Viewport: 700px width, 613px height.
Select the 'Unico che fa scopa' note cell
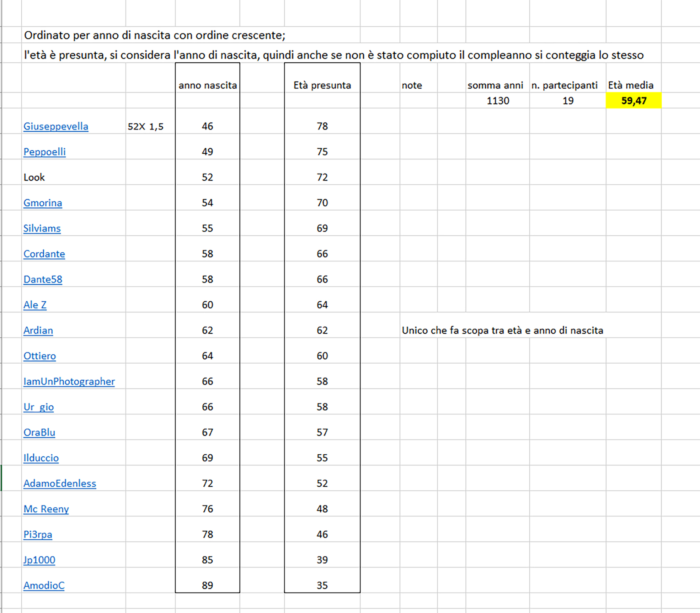(502, 331)
